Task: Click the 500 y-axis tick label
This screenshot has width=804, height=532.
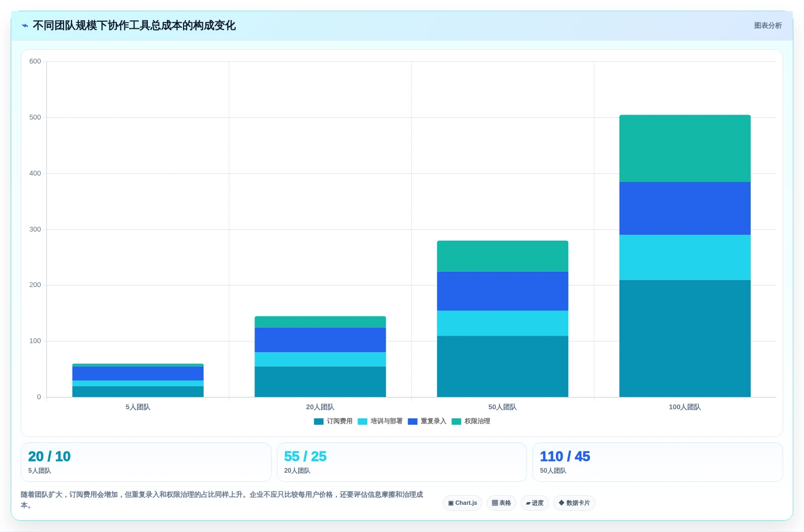Action: tap(35, 117)
